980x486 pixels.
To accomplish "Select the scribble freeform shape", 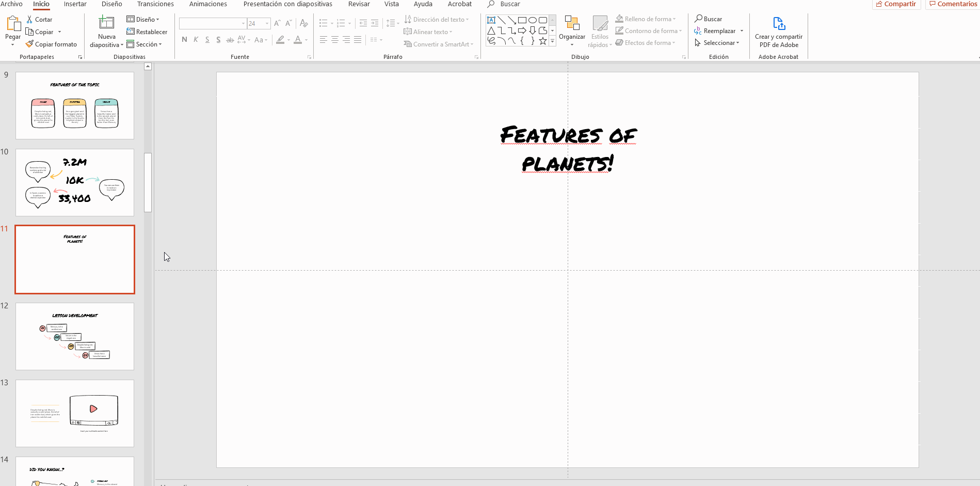I will (x=491, y=41).
